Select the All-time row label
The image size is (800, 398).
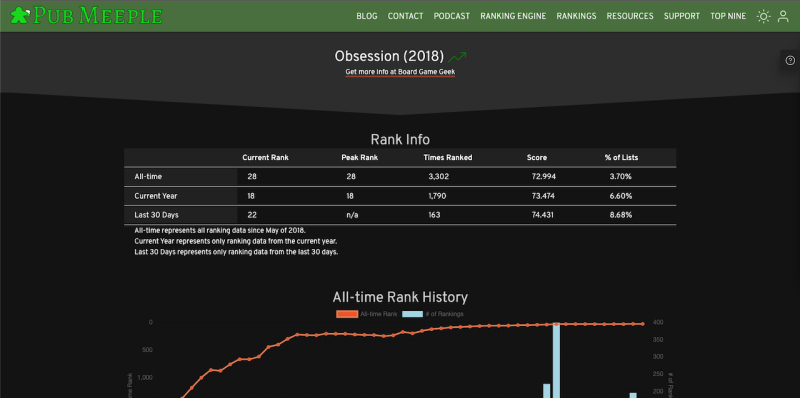tap(148, 177)
